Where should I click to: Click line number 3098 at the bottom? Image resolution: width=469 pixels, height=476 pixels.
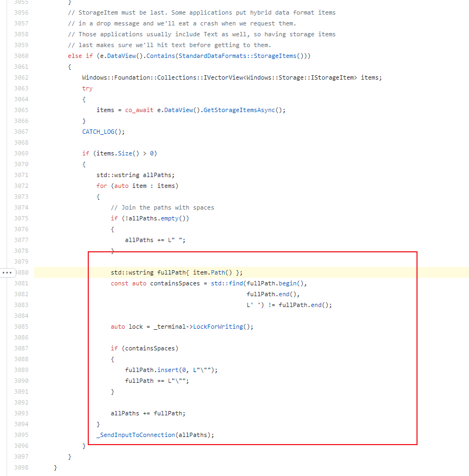click(21, 467)
